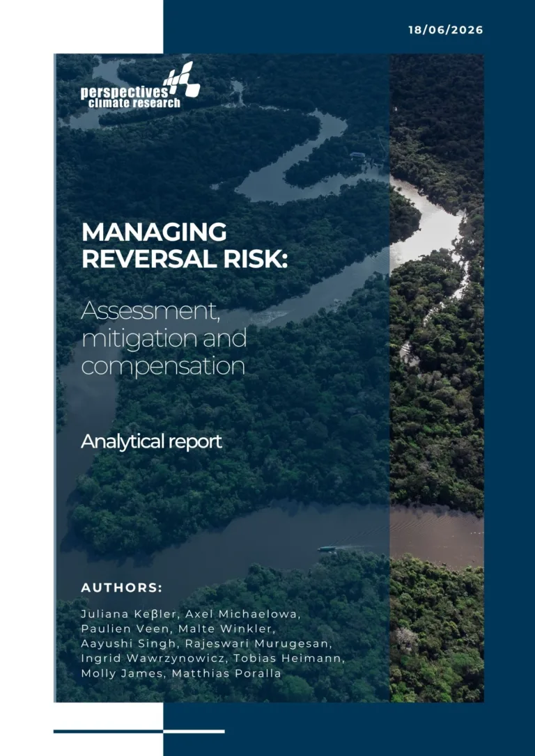Click the subtitle line mitigation and
Image resolution: width=535 pixels, height=756 pixels.
coord(164,339)
